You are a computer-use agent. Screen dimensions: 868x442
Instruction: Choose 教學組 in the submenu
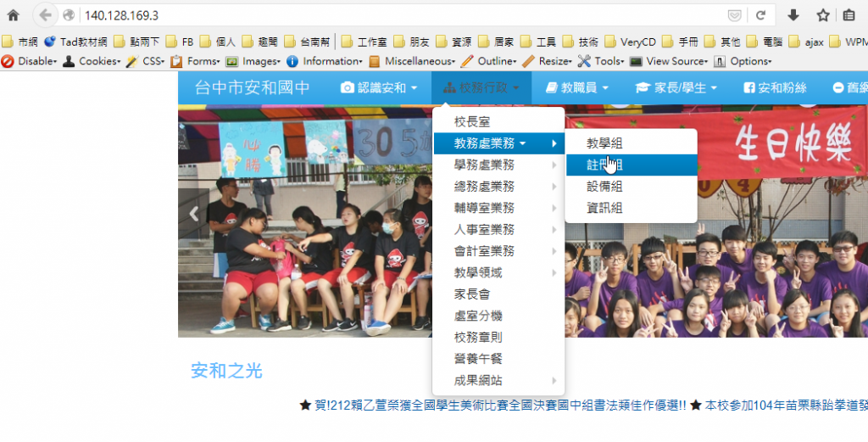click(631, 143)
